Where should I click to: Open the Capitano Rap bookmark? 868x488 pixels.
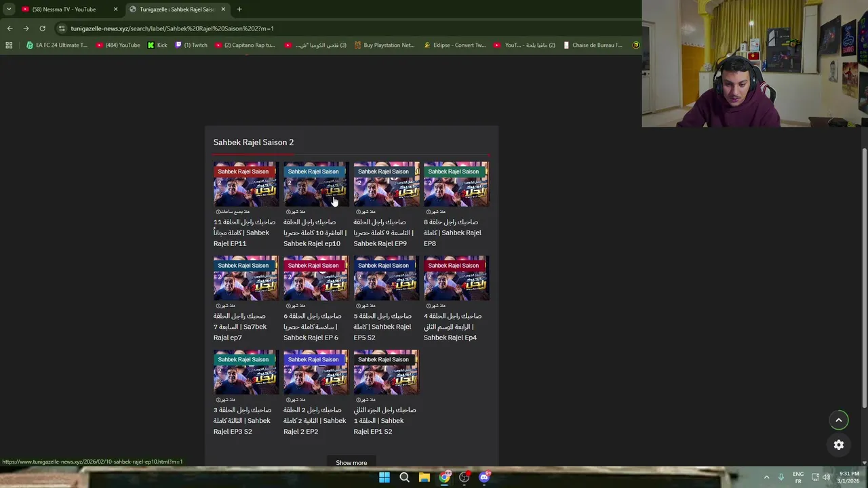[245, 45]
